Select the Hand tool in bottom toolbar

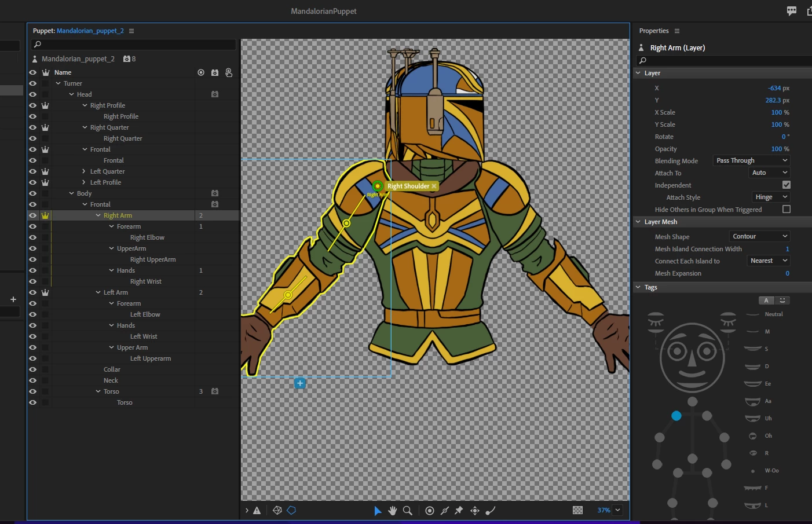click(x=393, y=510)
